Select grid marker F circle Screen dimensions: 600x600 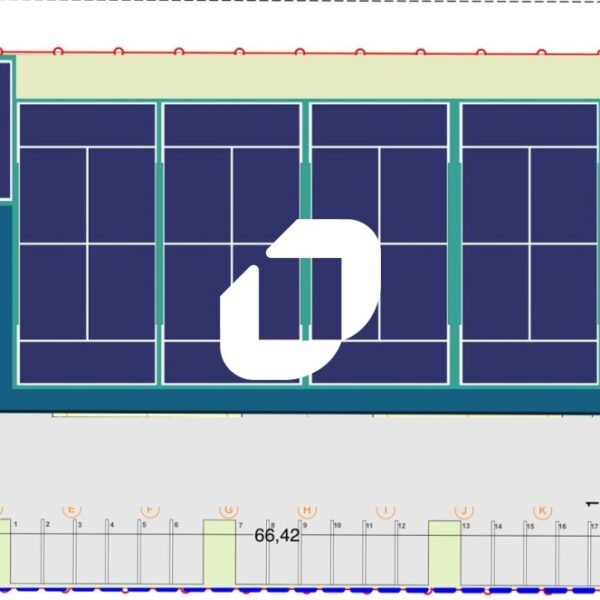point(150,509)
